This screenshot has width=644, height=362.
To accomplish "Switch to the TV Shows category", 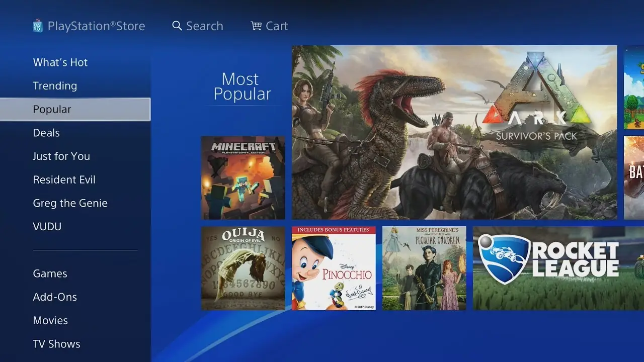I will coord(56,343).
